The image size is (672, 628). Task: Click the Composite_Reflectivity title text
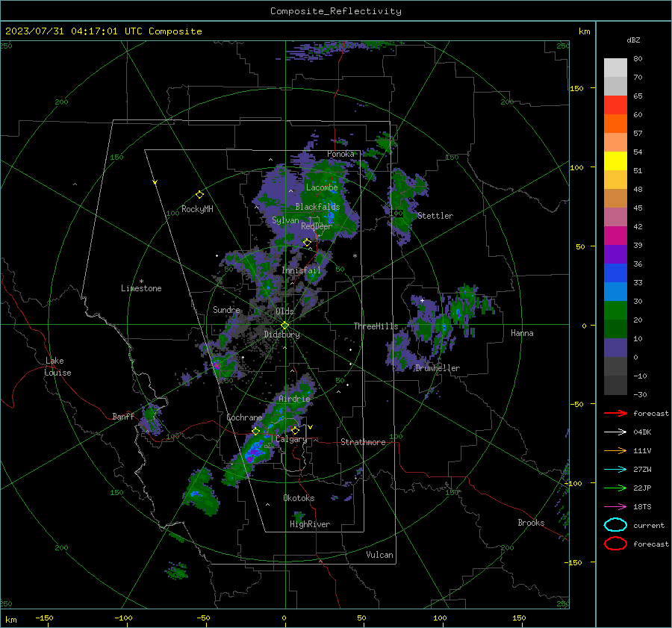point(336,11)
